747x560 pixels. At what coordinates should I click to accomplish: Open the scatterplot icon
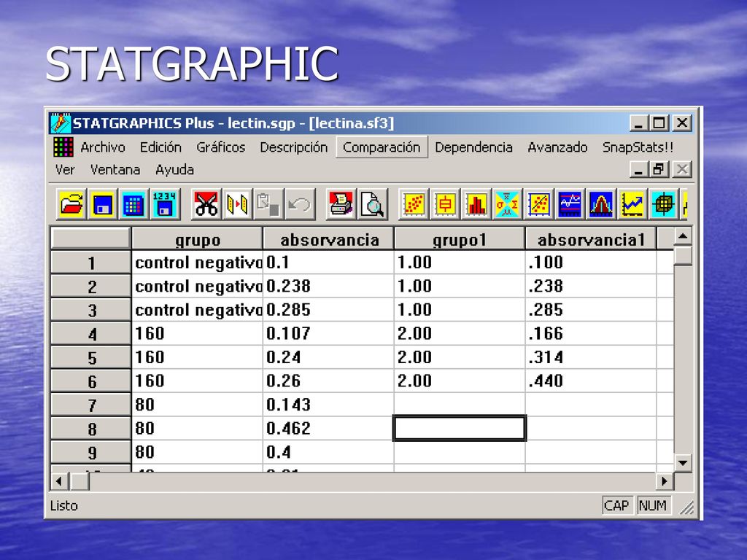tap(414, 204)
